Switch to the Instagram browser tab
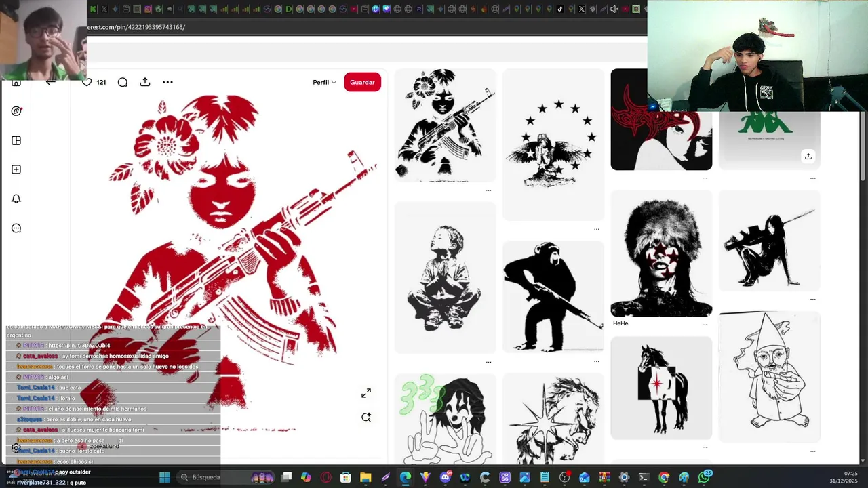868x488 pixels. (x=148, y=9)
